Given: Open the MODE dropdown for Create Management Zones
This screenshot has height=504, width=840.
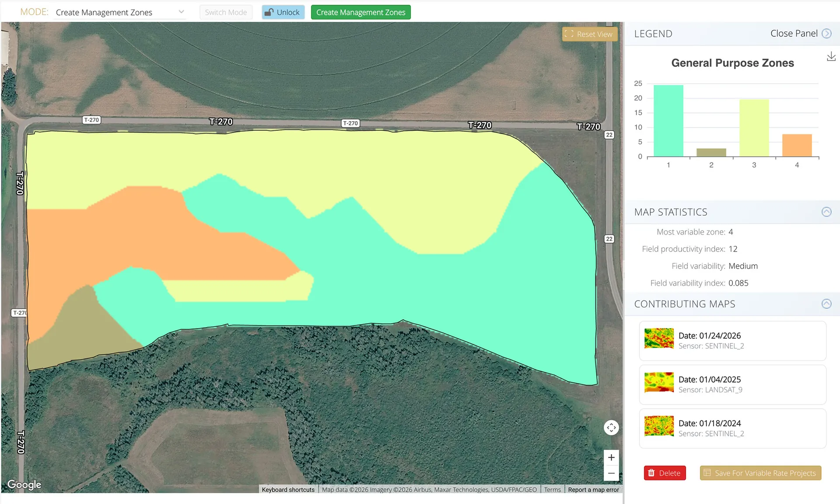Looking at the screenshot, I should coord(120,12).
